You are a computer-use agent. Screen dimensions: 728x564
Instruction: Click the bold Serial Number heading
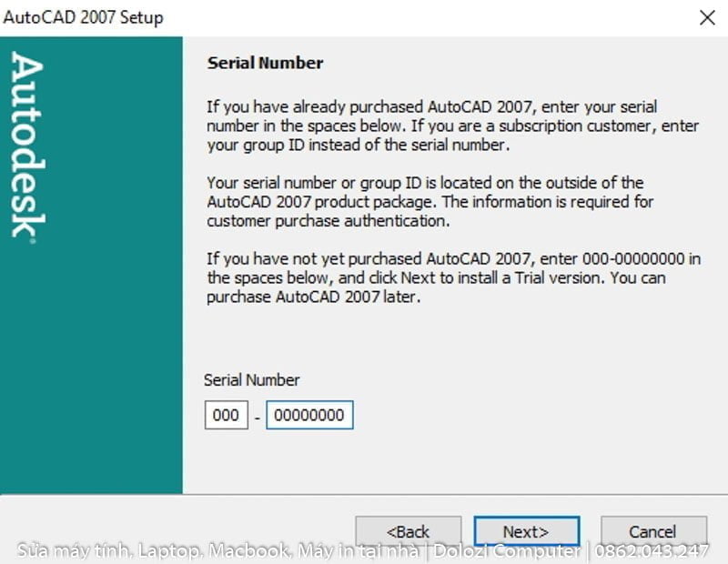[x=266, y=63]
